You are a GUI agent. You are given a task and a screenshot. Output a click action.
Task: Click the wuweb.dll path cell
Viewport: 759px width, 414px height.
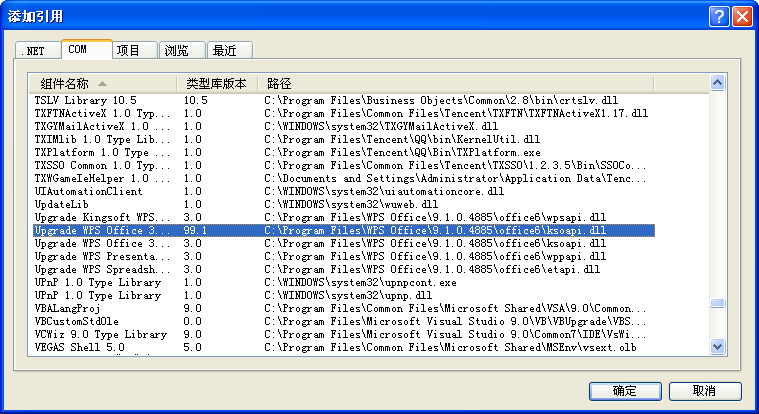tap(351, 205)
